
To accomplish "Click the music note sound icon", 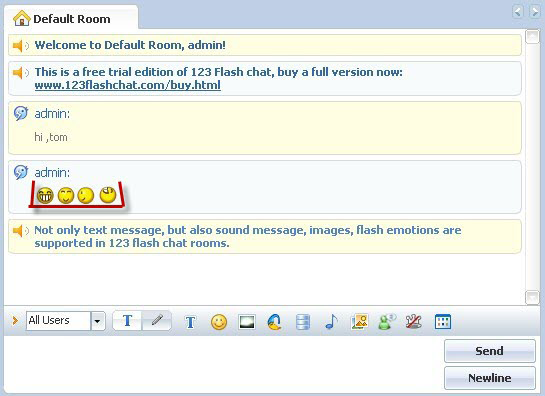I will [331, 322].
